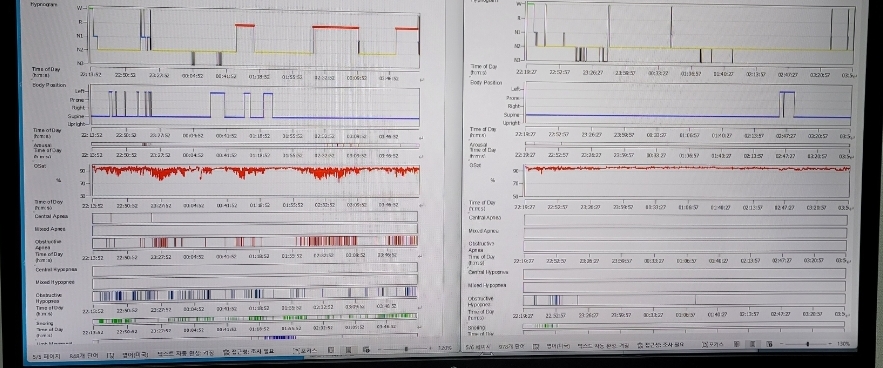Image resolution: width=883 pixels, height=368 pixels.
Task: Switch right document to Web Layout view
Action: click(769, 344)
